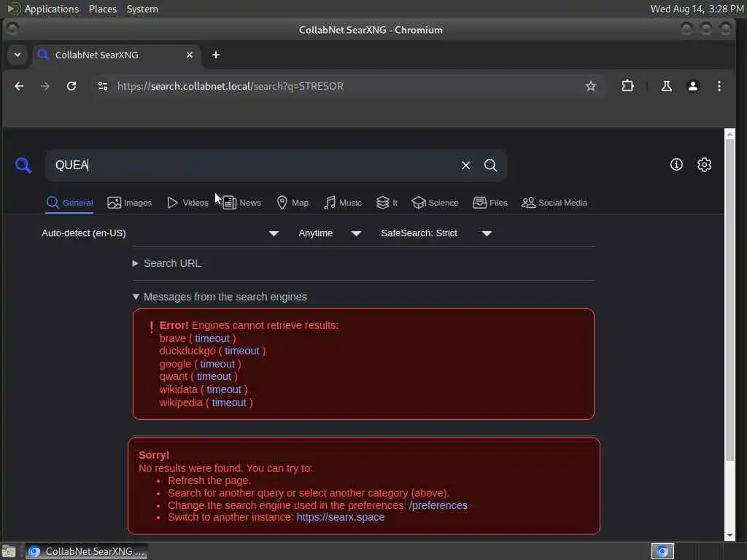Click the workspace switcher icon
747x560 pixels.
(662, 551)
